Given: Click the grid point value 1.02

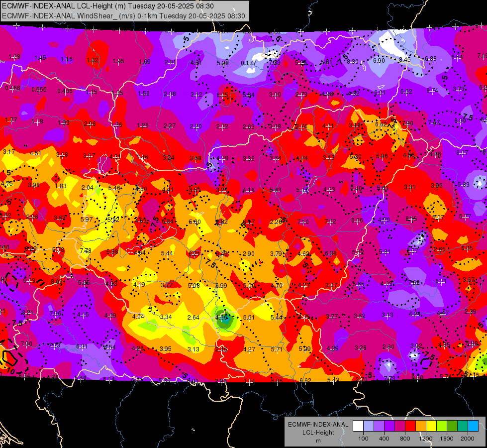Looking at the screenshot, I should pyautogui.click(x=93, y=60).
